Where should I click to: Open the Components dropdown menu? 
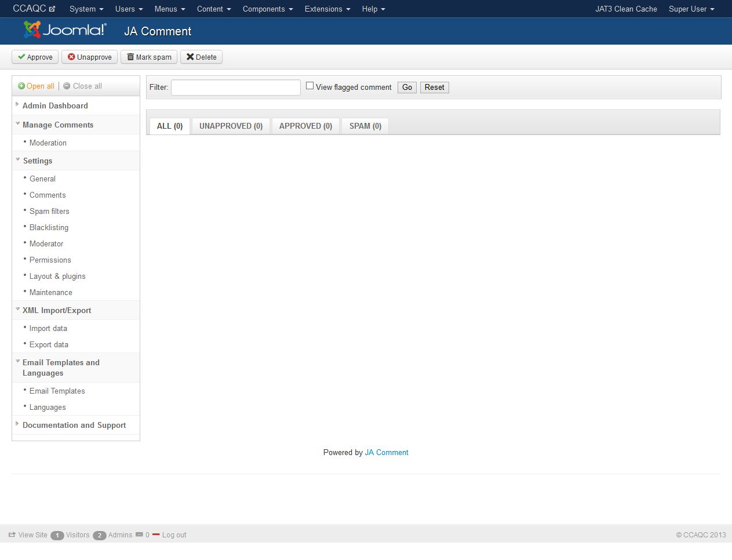(x=268, y=9)
